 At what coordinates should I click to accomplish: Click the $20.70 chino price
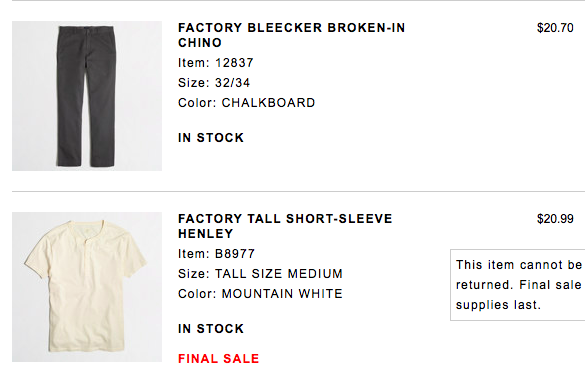click(x=555, y=28)
